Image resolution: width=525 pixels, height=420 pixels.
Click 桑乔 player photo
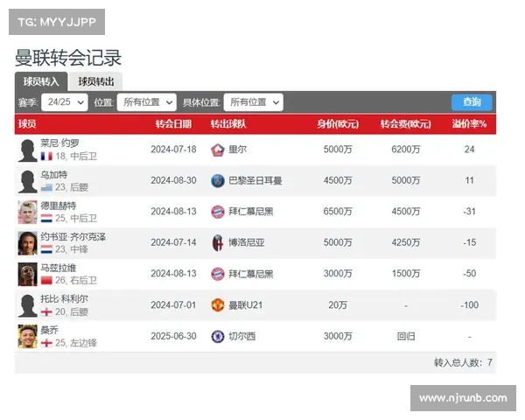pos(27,336)
